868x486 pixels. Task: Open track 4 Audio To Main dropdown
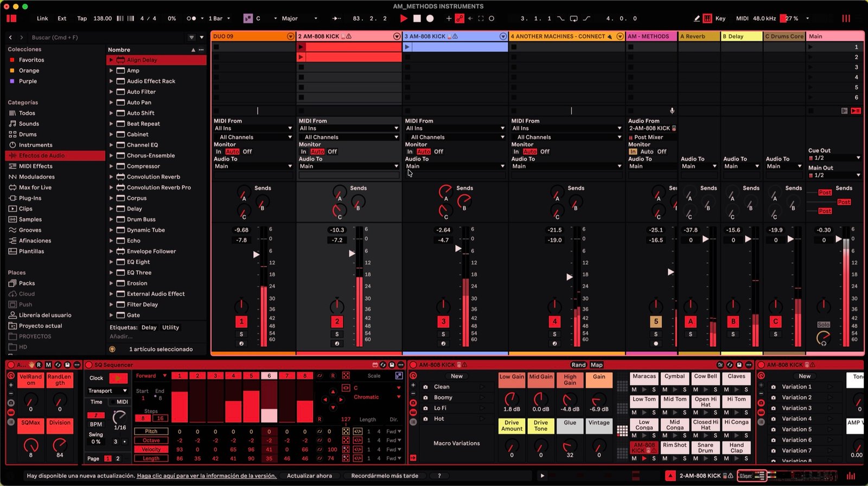point(566,166)
